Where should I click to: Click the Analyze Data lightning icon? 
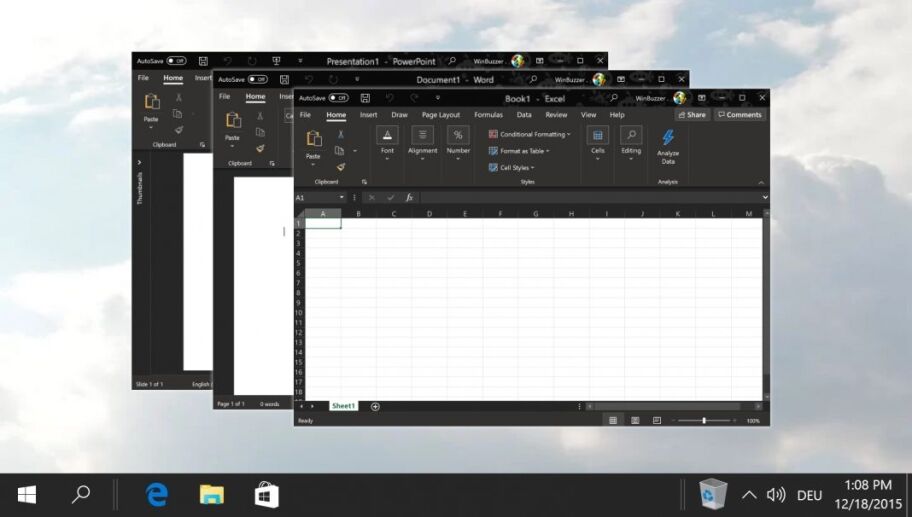(668, 137)
